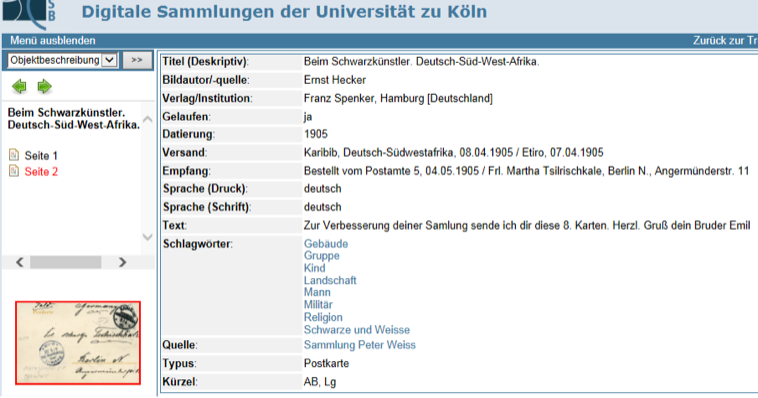758x398 pixels.
Task: Click the Zurück zur link at top right
Action: (x=725, y=41)
